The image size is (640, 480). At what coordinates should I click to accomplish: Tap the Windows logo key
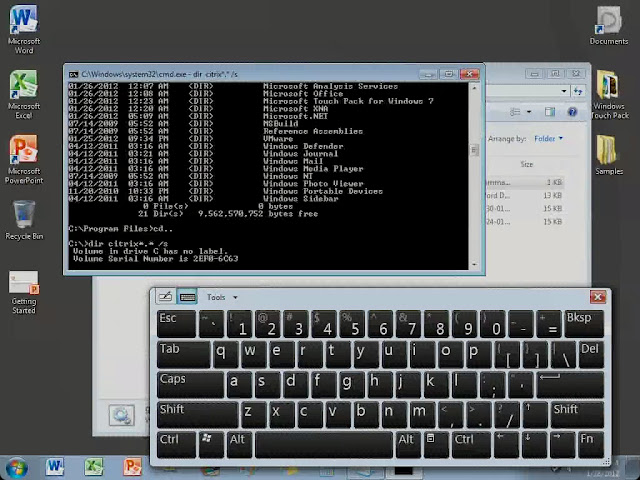point(212,444)
